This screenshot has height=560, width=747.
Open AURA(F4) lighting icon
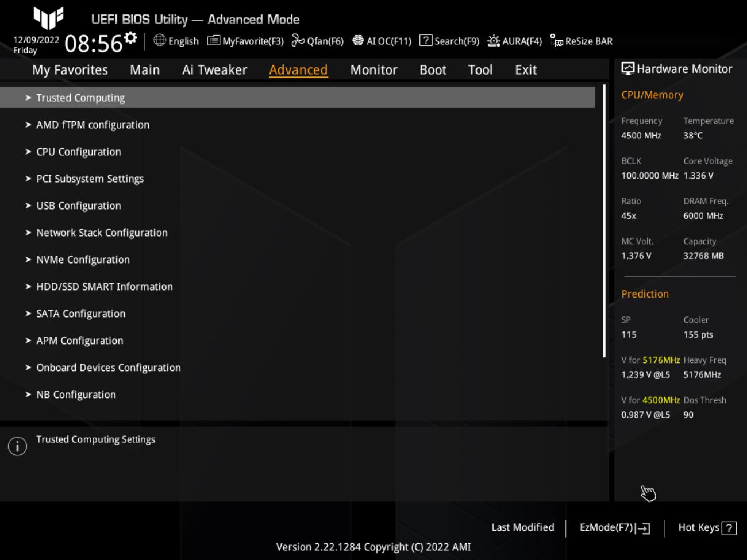[x=494, y=40]
